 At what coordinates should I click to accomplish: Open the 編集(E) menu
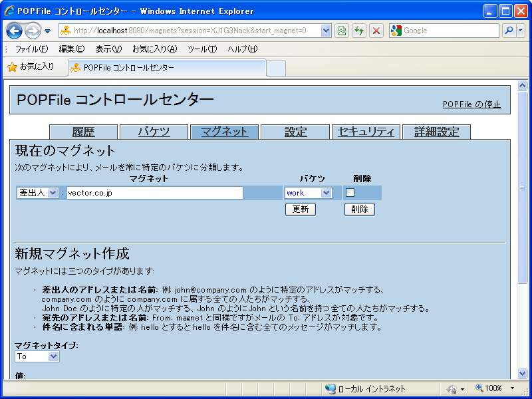point(72,49)
